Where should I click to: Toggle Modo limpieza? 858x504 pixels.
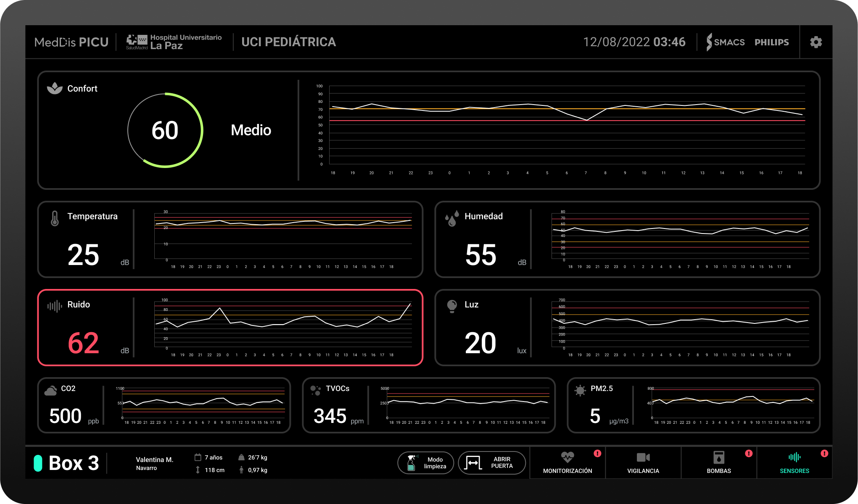pos(425,463)
